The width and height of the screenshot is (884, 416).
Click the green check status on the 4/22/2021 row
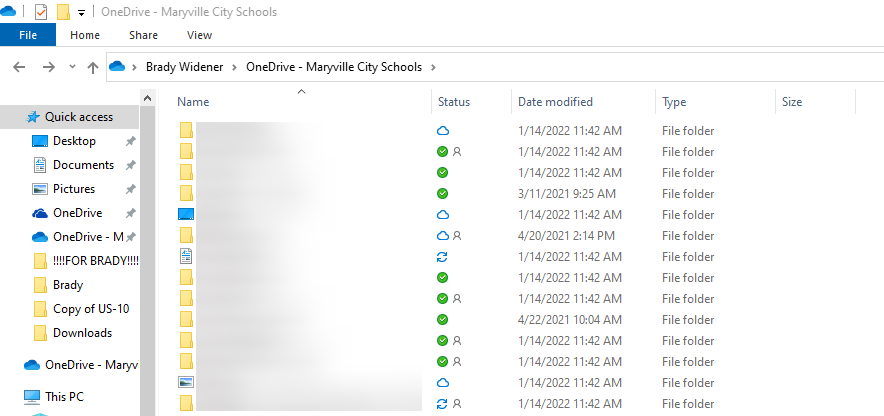[443, 320]
